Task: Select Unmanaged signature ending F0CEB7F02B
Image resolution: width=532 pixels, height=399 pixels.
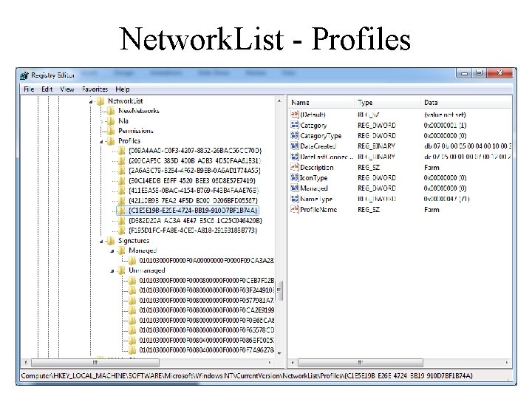Action: coord(206,281)
